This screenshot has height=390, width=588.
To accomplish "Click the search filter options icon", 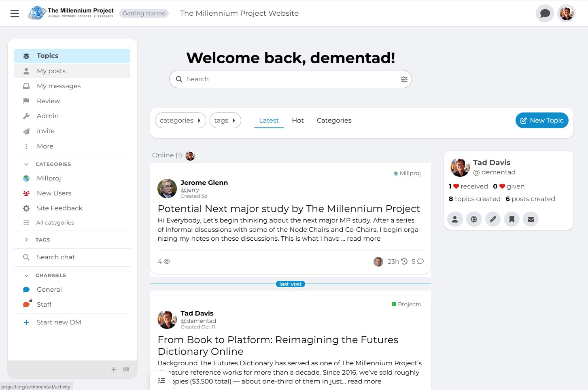I will pyautogui.click(x=404, y=79).
